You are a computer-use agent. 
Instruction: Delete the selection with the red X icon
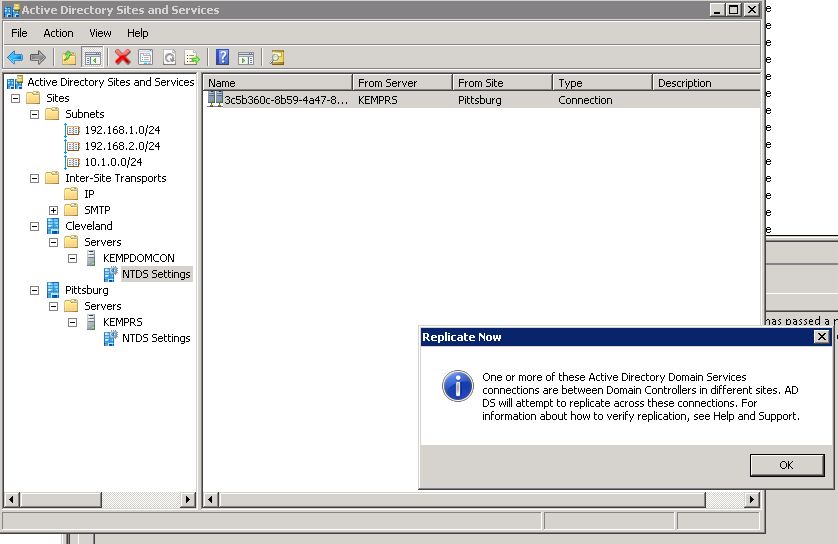122,57
